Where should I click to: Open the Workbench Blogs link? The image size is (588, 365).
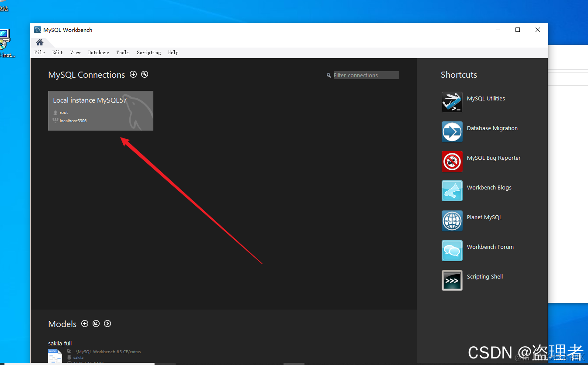point(489,188)
